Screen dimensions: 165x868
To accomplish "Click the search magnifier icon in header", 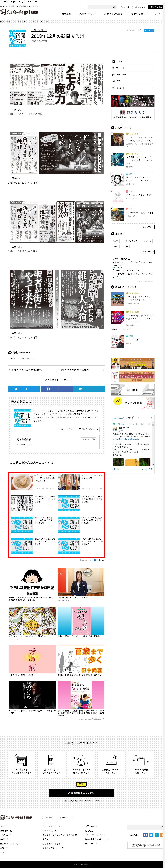I will coord(114,7).
